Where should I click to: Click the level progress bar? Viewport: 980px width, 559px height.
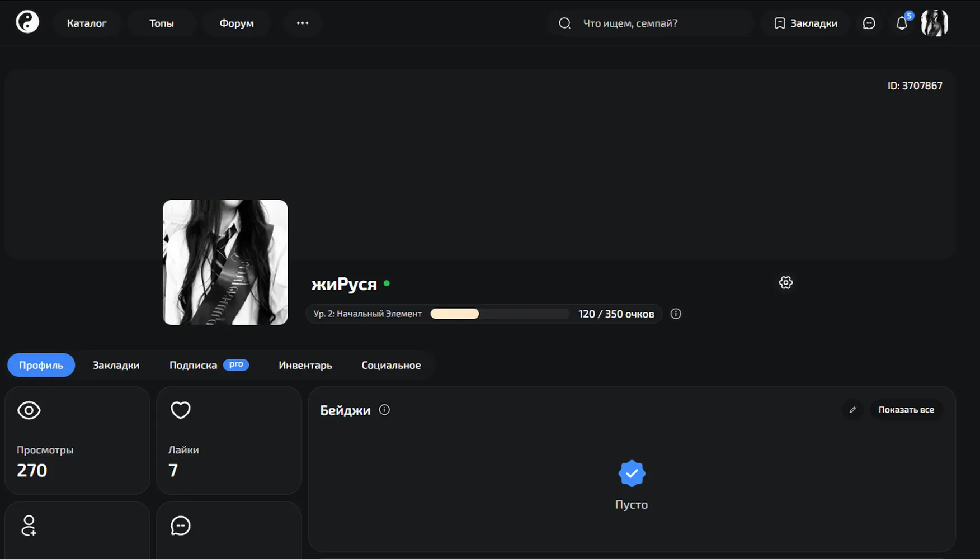500,314
